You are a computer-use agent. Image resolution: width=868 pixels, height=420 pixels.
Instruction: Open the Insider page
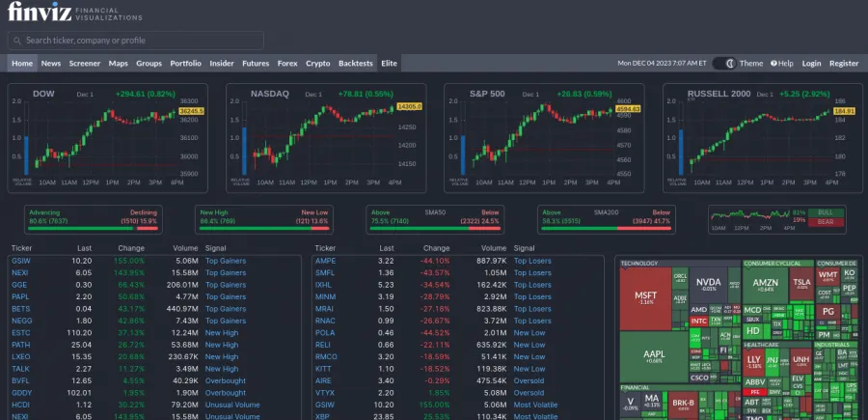(222, 63)
